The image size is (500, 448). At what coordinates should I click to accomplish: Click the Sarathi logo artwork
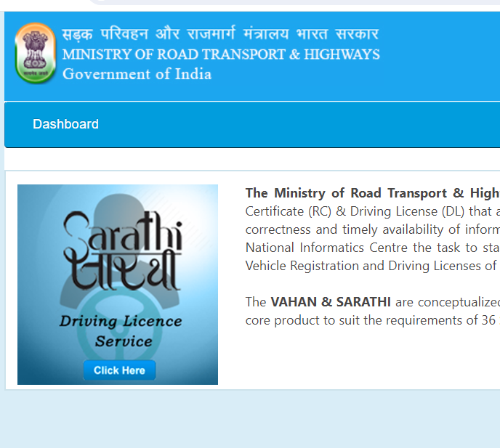(x=123, y=251)
